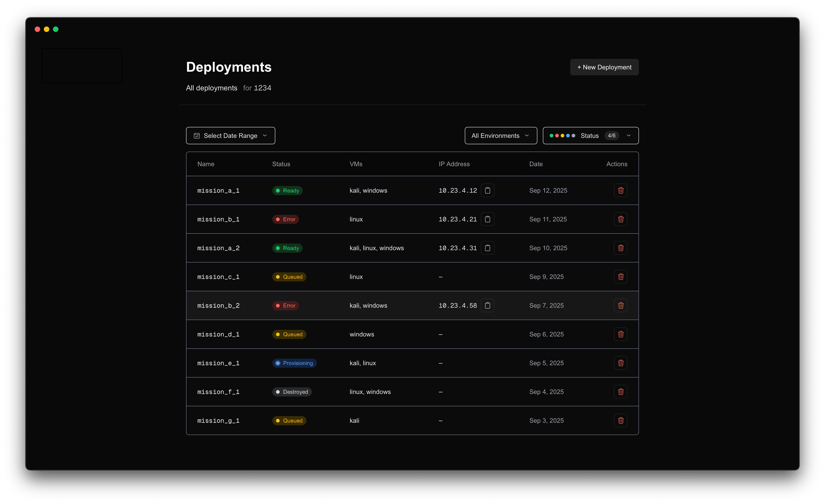The image size is (825, 504).
Task: Delete the mission_a_1 deployment
Action: coord(620,191)
